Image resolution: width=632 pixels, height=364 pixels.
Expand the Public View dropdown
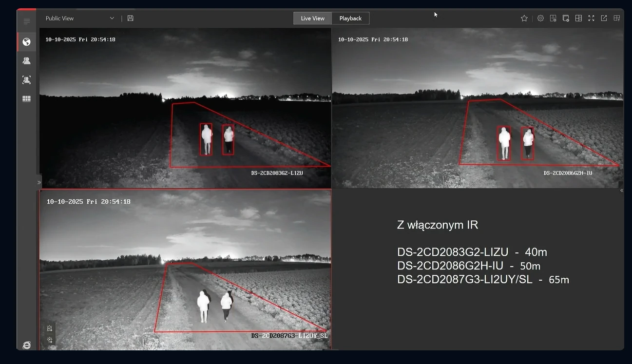point(112,18)
